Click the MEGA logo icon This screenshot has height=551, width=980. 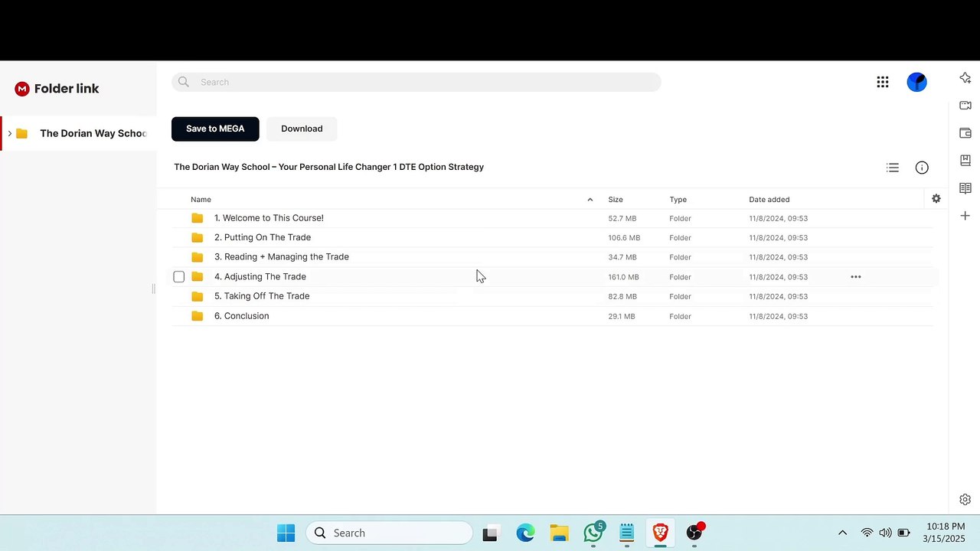click(22, 89)
